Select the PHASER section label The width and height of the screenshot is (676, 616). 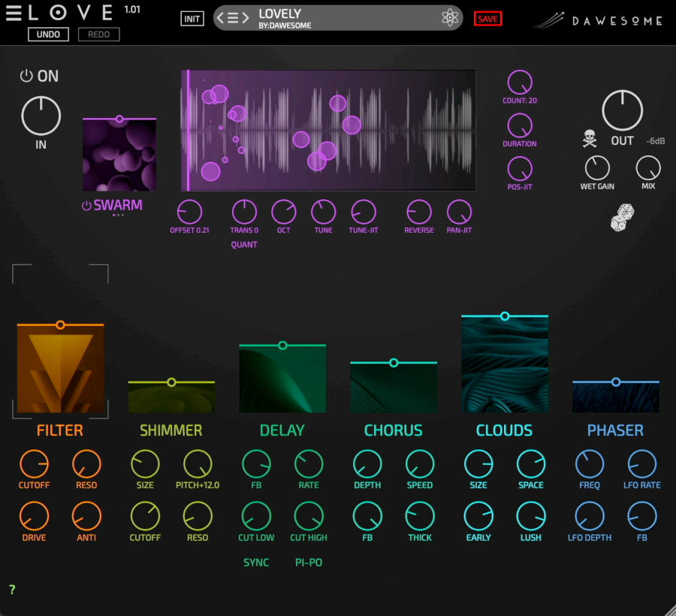[615, 430]
